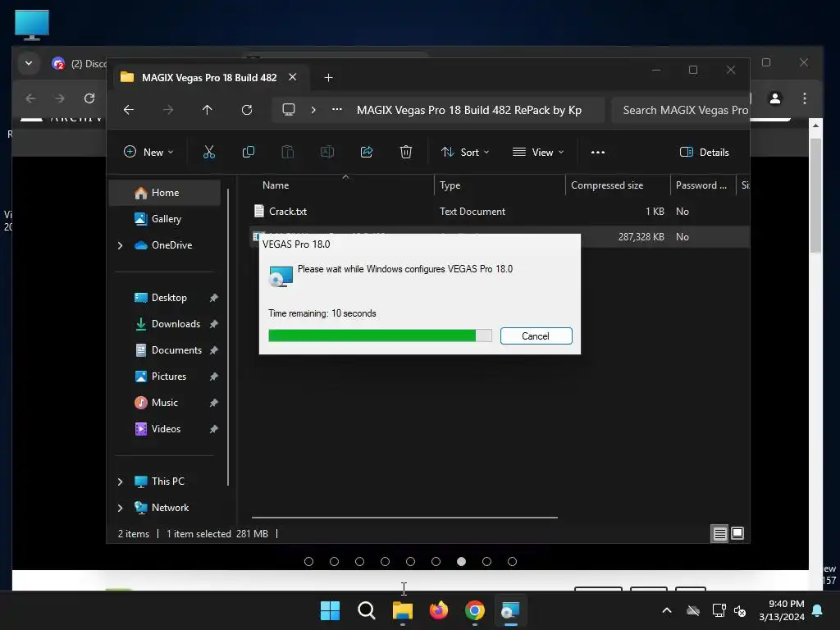Click the Chrome profile avatar icon
Screen dimensions: 840x630
point(774,98)
